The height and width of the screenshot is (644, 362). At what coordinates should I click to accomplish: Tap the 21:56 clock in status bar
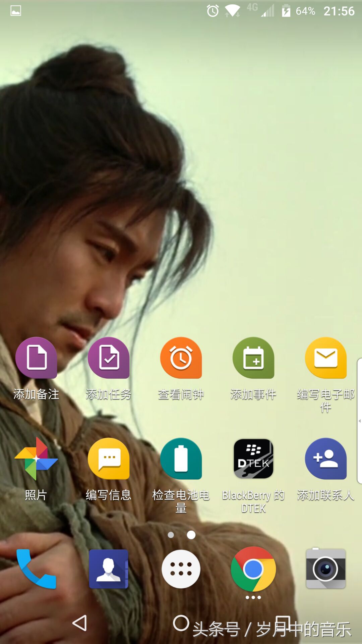click(x=339, y=11)
